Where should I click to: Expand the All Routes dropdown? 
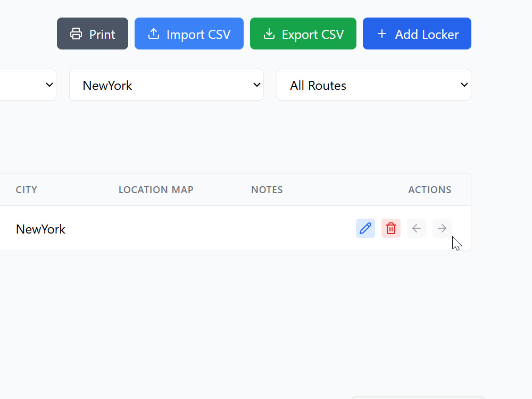pos(374,85)
